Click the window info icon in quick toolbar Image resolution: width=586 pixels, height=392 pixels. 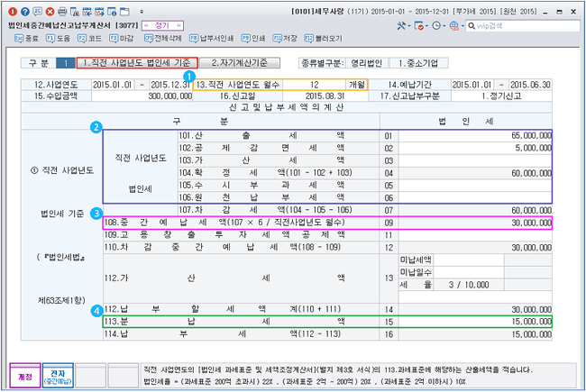coord(112,12)
